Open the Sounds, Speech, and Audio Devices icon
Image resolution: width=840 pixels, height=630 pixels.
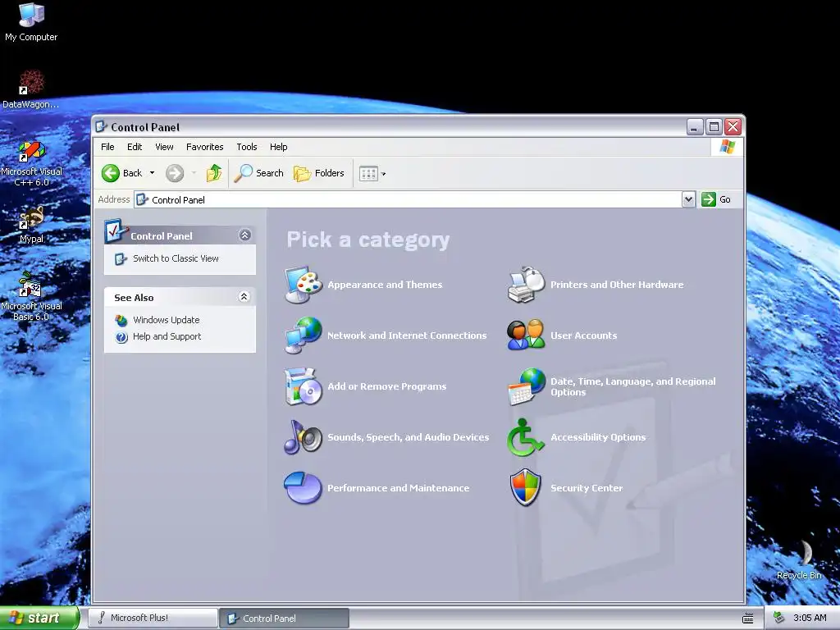pos(304,437)
